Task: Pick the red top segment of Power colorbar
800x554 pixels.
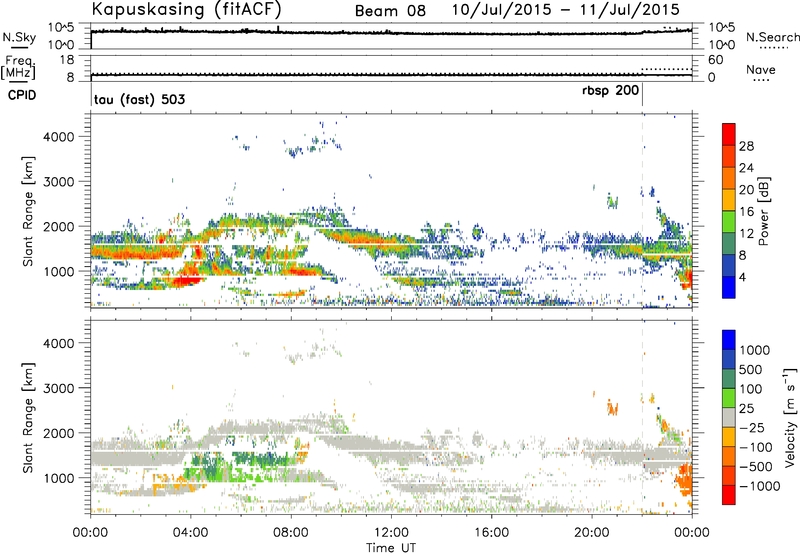Action: pos(729,134)
